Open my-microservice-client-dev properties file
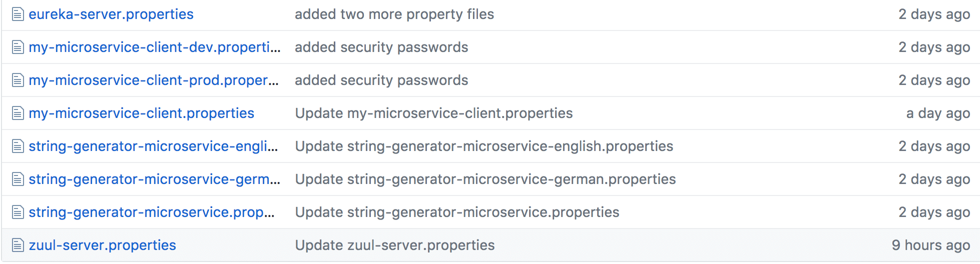Viewport: 980px width, 264px height. click(155, 47)
